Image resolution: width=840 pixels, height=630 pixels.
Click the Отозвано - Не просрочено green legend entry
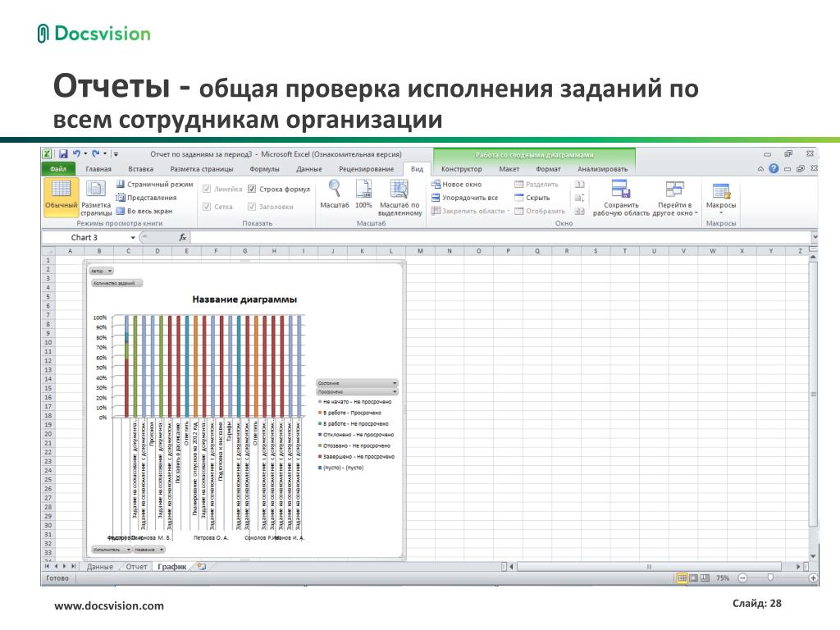point(354,445)
